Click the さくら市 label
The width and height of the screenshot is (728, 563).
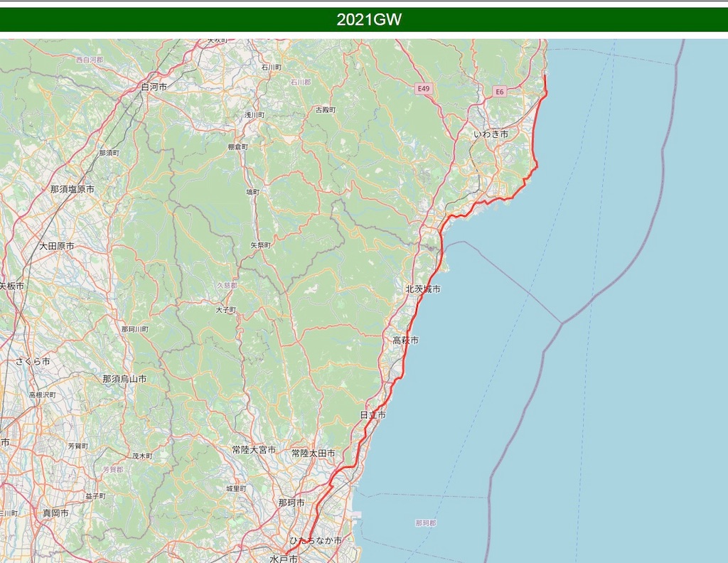click(33, 361)
